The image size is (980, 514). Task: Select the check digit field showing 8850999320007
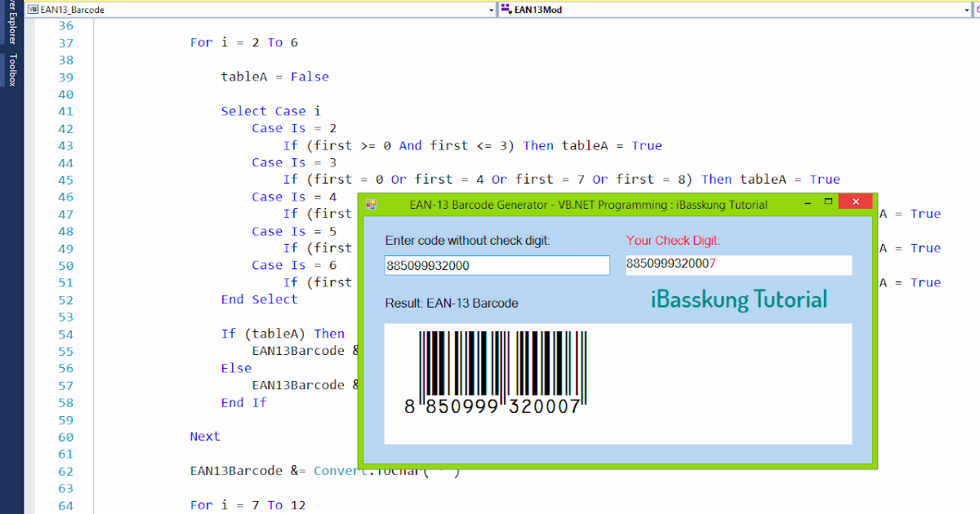[738, 265]
